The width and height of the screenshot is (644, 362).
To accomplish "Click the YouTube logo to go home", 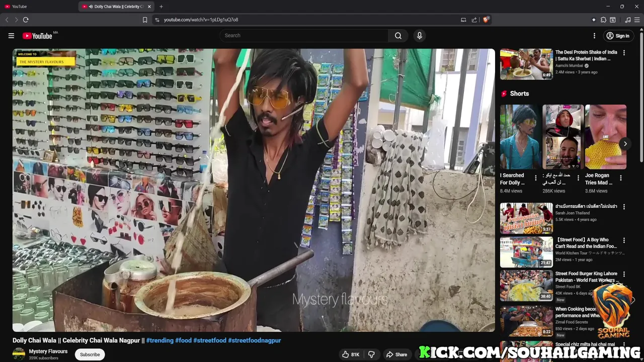I will (x=37, y=36).
